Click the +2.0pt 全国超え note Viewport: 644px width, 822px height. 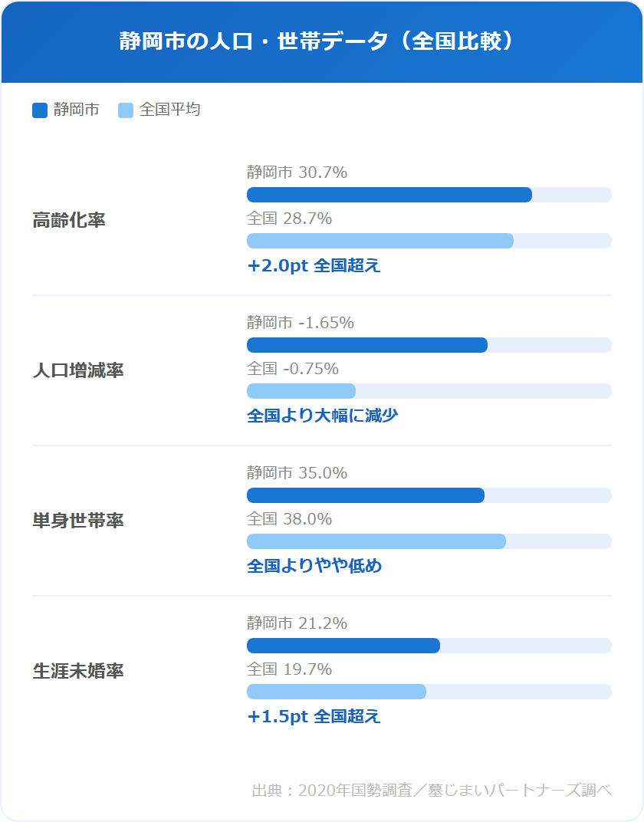click(314, 266)
